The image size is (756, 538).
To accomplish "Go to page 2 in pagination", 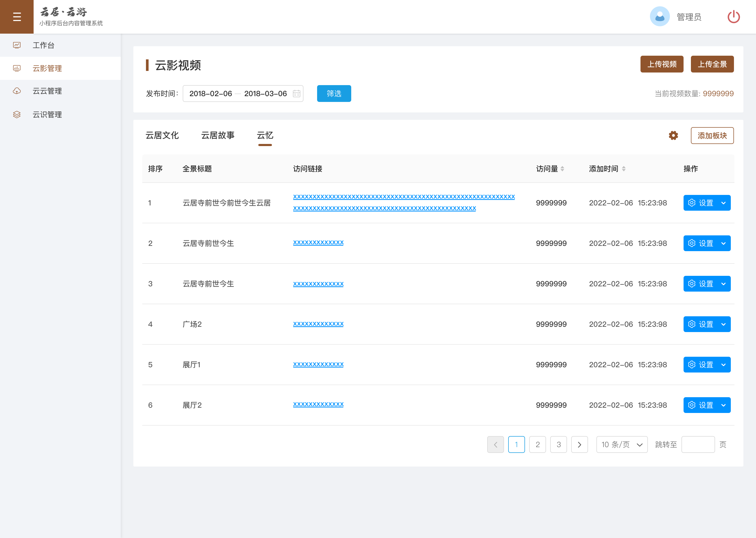I will [538, 444].
